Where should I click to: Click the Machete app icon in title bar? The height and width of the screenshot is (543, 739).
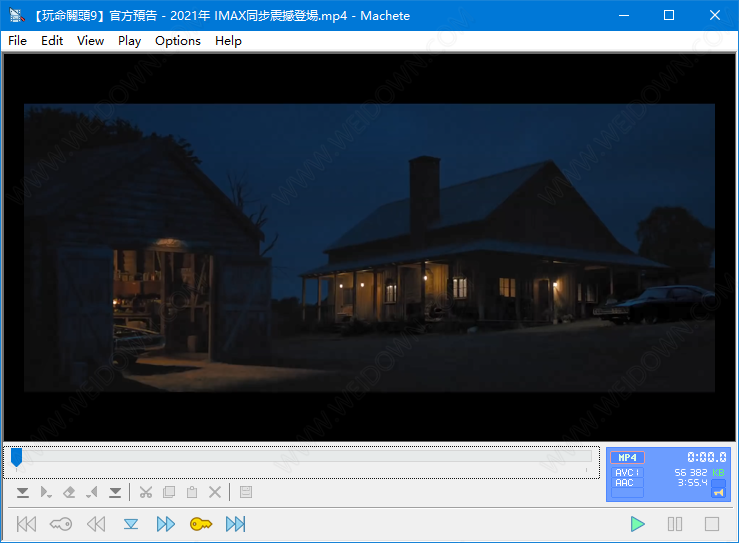coord(17,16)
